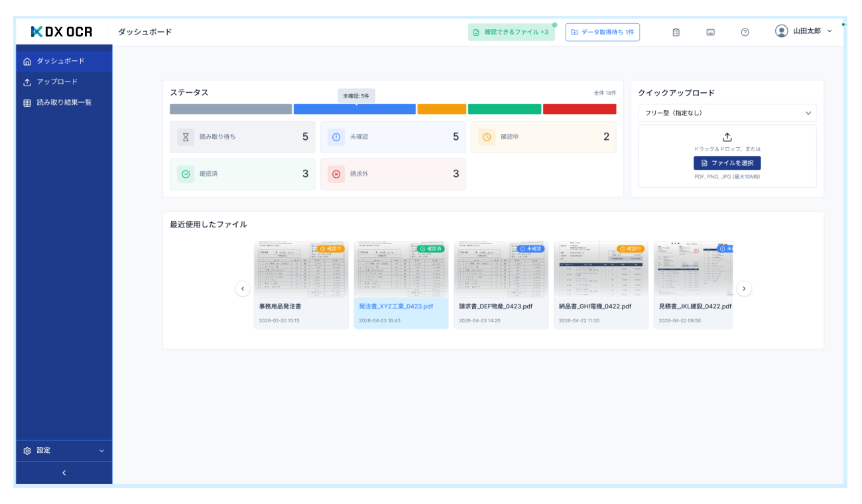Click 確認できるファイル +3 button
The image size is (862, 504).
(x=511, y=32)
